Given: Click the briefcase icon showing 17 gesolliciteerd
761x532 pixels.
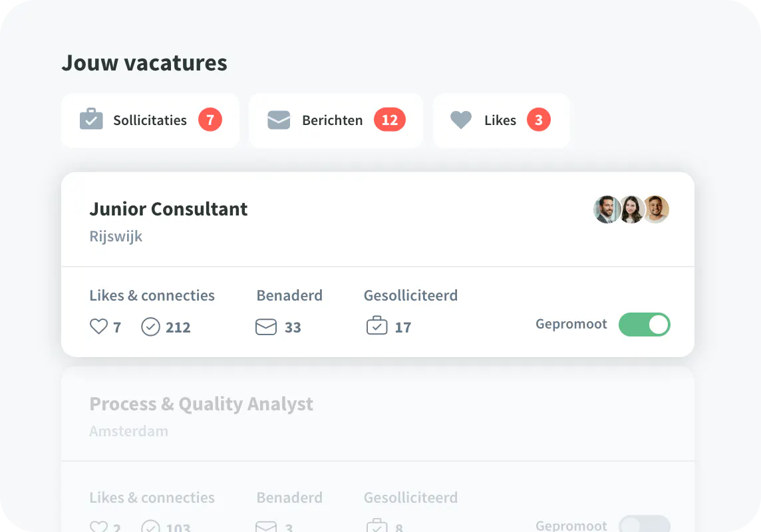Looking at the screenshot, I should (x=377, y=327).
